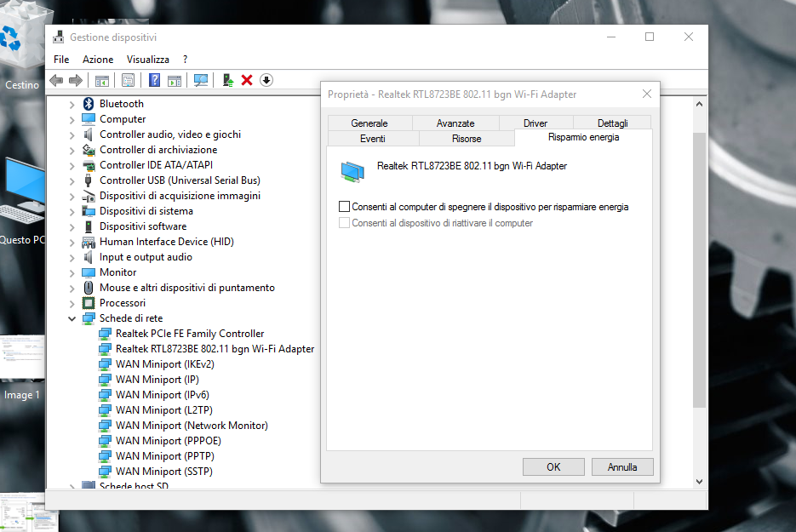Expand Controller audio, video e giochi node

point(72,135)
